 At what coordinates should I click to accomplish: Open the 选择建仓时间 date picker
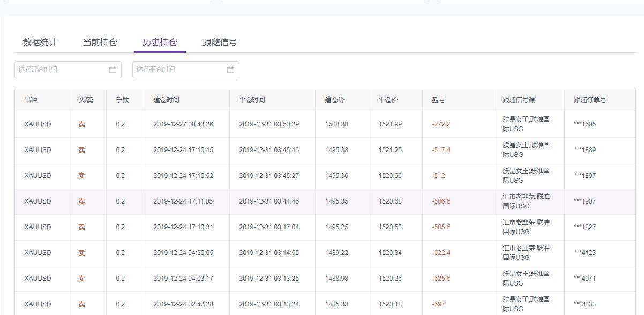[x=62, y=70]
